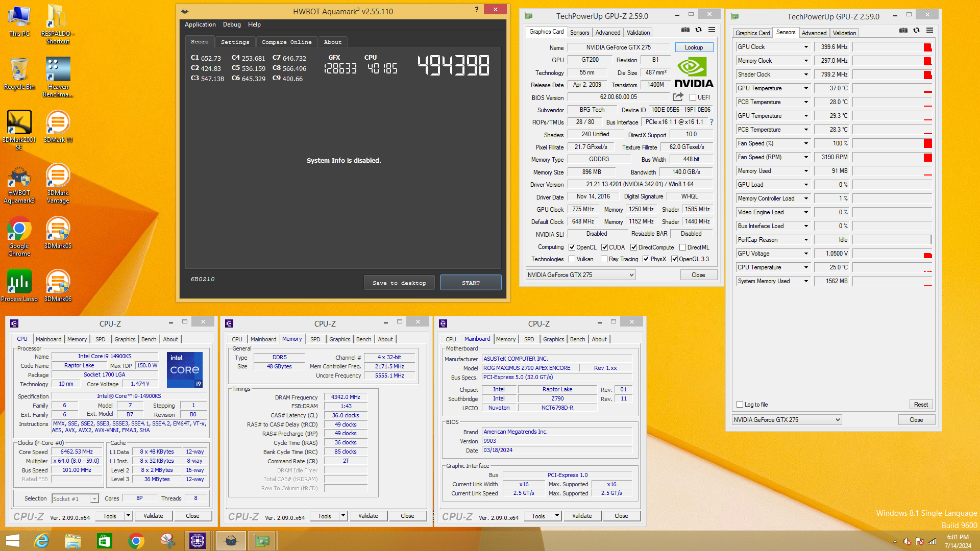Launch 3DMark05 desktop shortcut
980x551 pixels.
pos(58,233)
